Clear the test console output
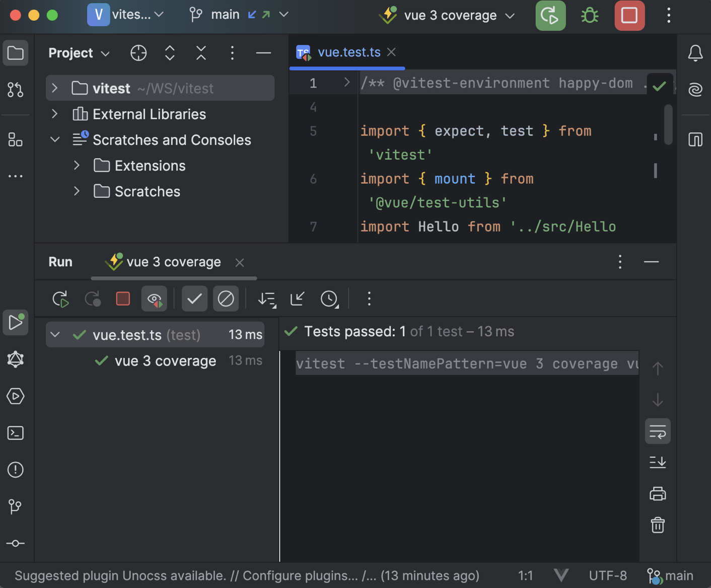Image resolution: width=711 pixels, height=588 pixels. click(658, 525)
